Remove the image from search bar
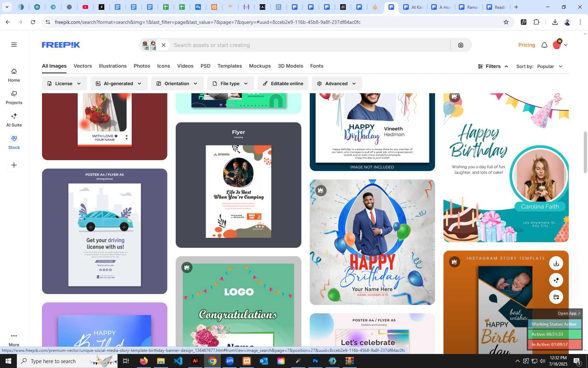588x368 pixels. (x=163, y=45)
